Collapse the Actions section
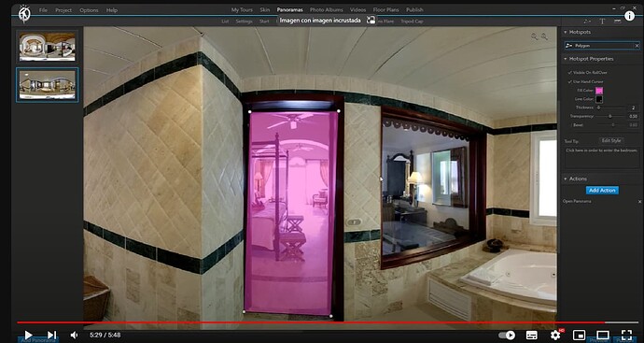 566,179
